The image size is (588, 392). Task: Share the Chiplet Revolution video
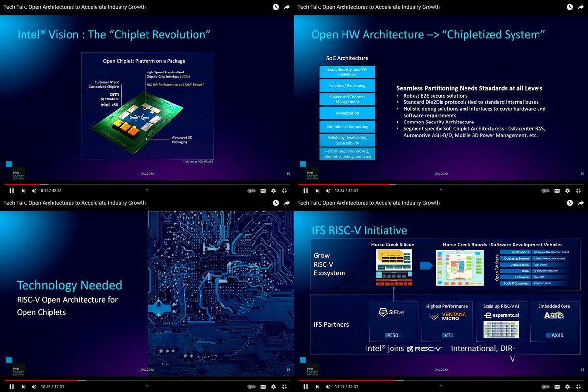(x=287, y=7)
